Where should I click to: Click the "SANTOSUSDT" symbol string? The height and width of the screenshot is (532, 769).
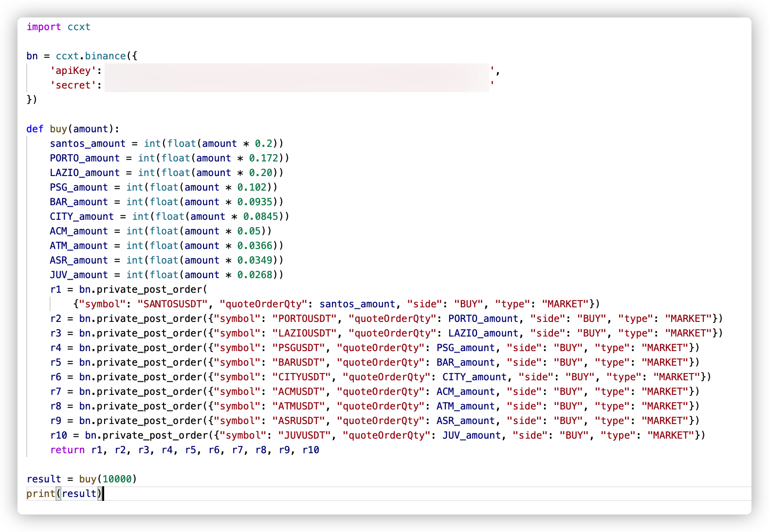pos(173,304)
